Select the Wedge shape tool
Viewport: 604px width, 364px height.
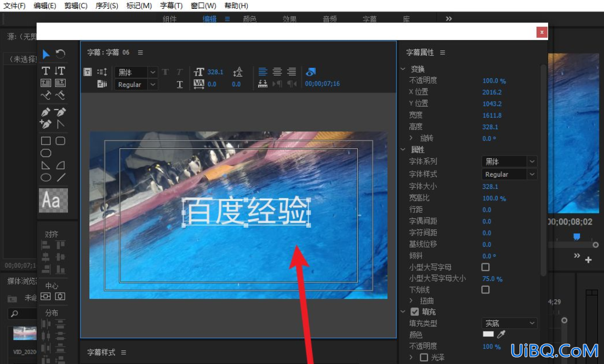click(45, 165)
